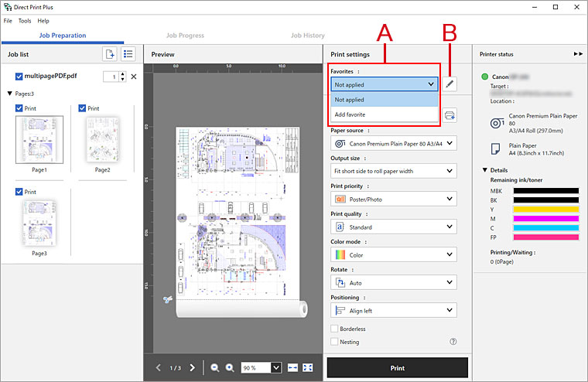Click the list view icon in Job list
The height and width of the screenshot is (382, 588).
(129, 54)
